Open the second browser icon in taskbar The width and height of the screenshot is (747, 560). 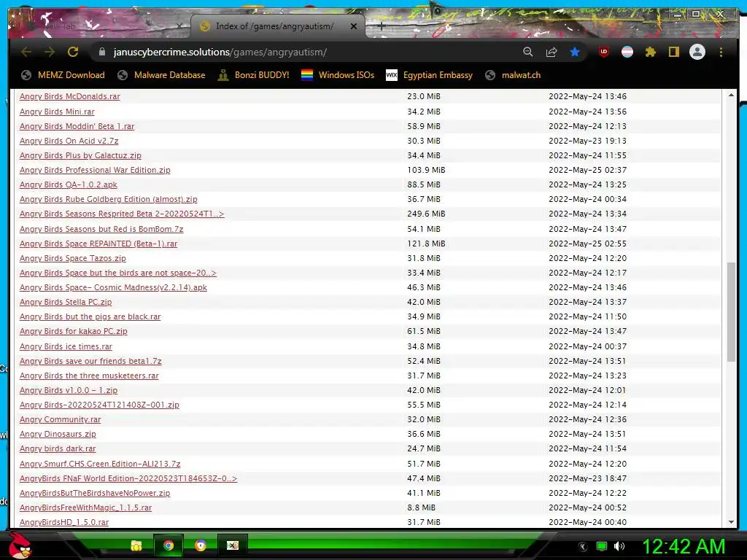(x=201, y=545)
